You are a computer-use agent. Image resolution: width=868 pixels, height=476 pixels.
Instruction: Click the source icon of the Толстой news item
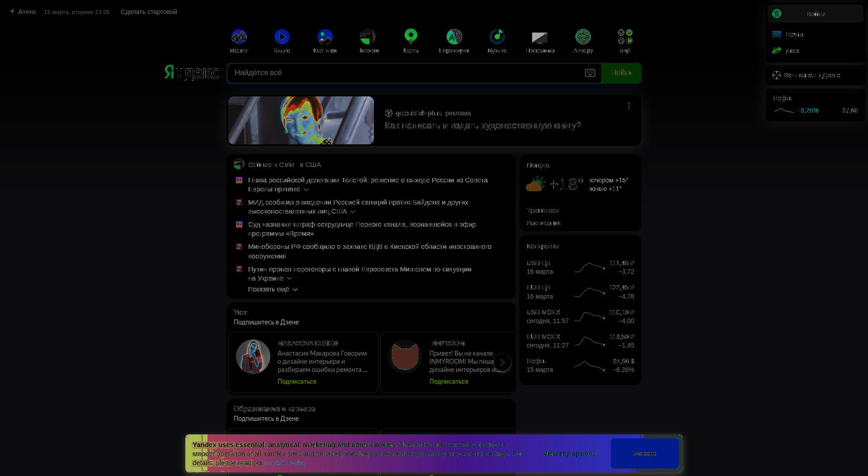[239, 180]
